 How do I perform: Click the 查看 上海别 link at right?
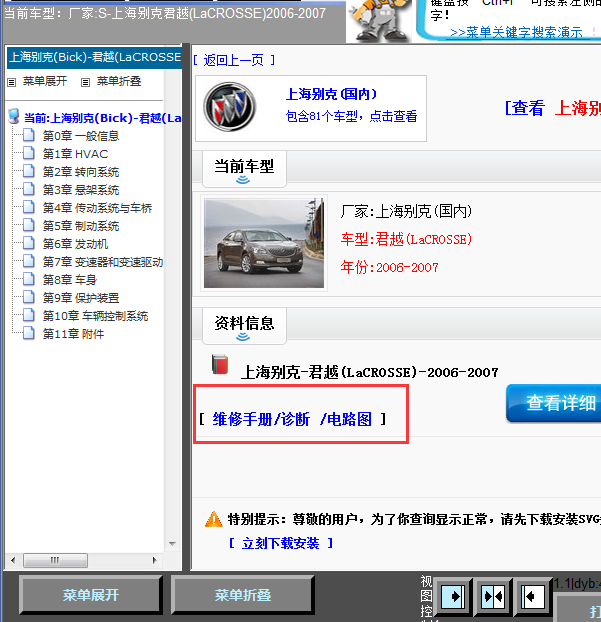point(553,108)
